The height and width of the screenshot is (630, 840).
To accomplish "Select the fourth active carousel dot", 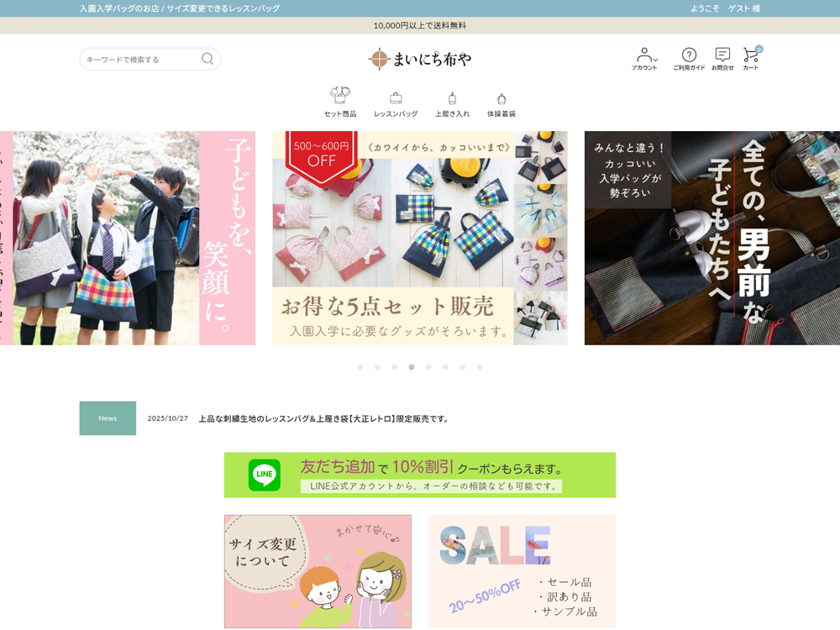I will (412, 367).
